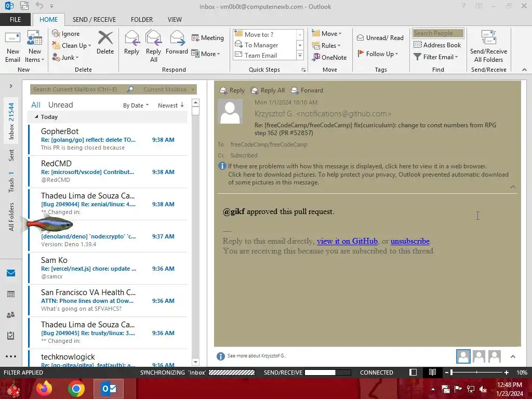Open the Quick Steps dialog launcher
The image size is (532, 399).
pyautogui.click(x=303, y=70)
